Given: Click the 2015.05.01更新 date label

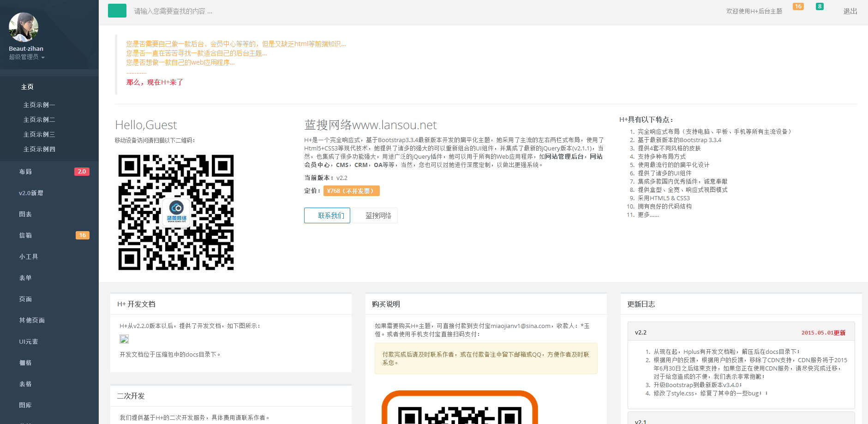Looking at the screenshot, I should pyautogui.click(x=823, y=333).
